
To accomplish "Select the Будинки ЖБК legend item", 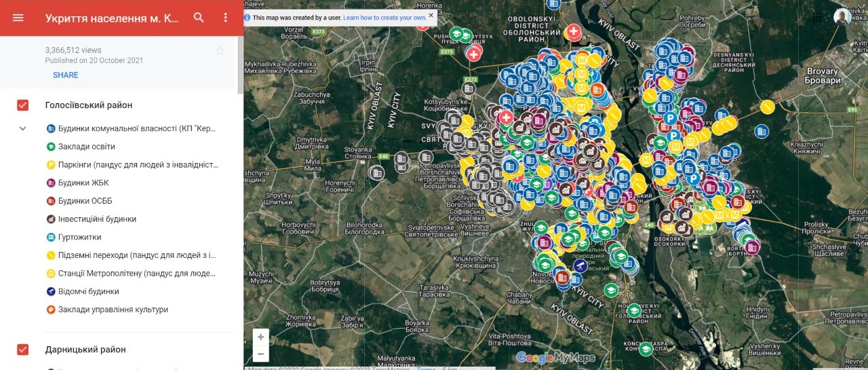I will tap(83, 183).
